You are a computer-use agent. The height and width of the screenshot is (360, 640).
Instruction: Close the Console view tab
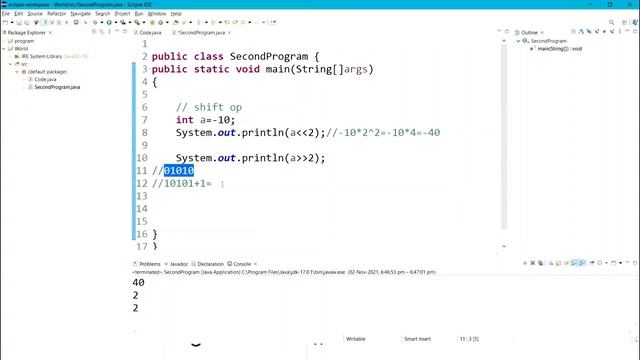click(x=256, y=264)
